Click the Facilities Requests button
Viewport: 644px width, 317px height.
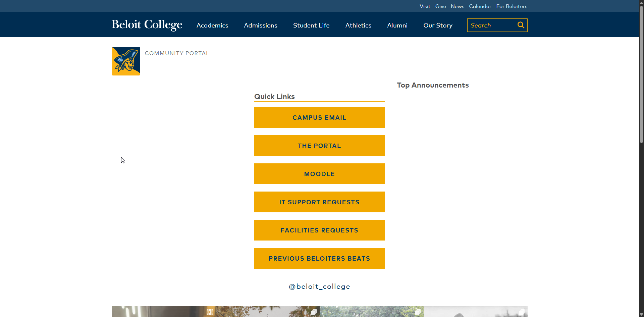[319, 230]
